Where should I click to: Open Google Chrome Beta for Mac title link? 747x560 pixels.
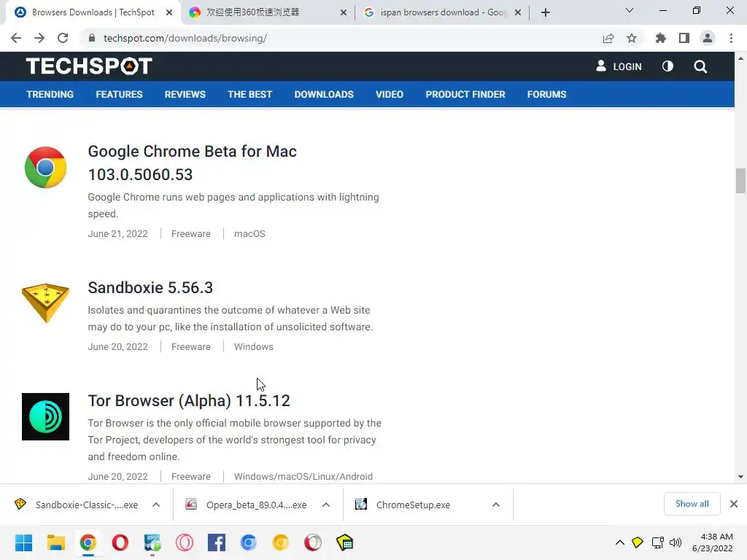193,163
